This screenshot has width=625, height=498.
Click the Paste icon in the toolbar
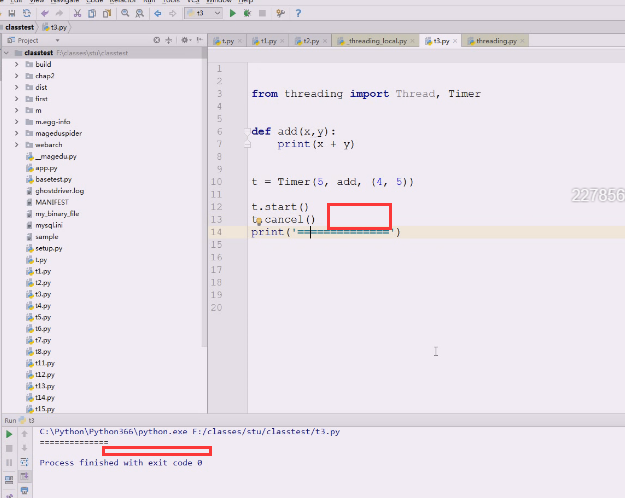107,14
